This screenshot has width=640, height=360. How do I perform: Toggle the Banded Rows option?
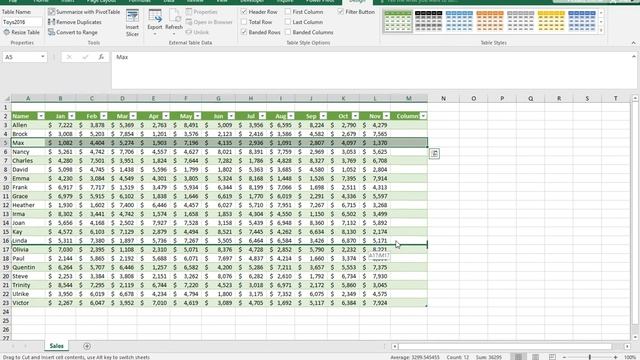click(244, 32)
